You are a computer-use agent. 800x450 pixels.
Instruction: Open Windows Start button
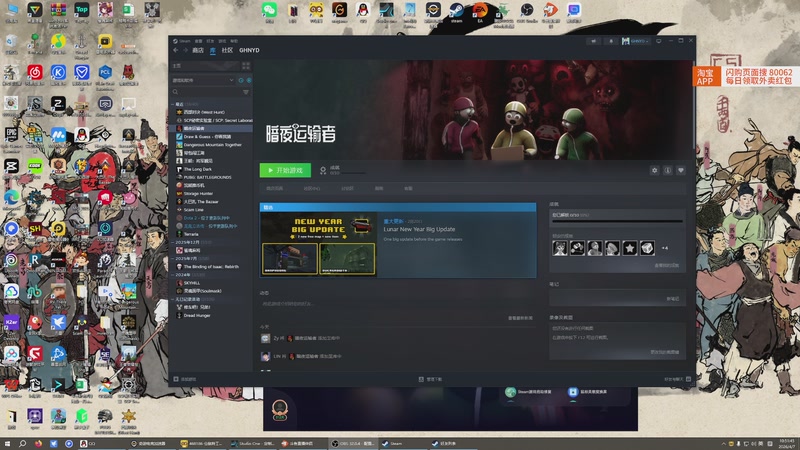(7, 444)
